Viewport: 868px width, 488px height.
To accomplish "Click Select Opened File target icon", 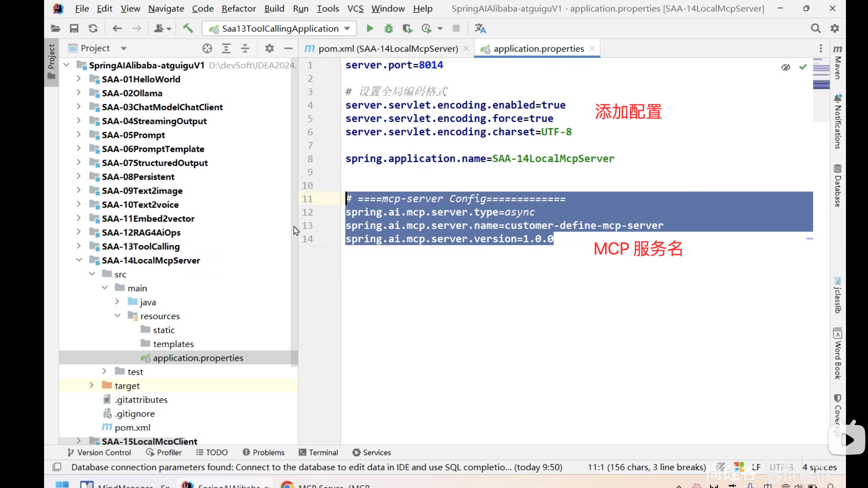I will tap(207, 49).
